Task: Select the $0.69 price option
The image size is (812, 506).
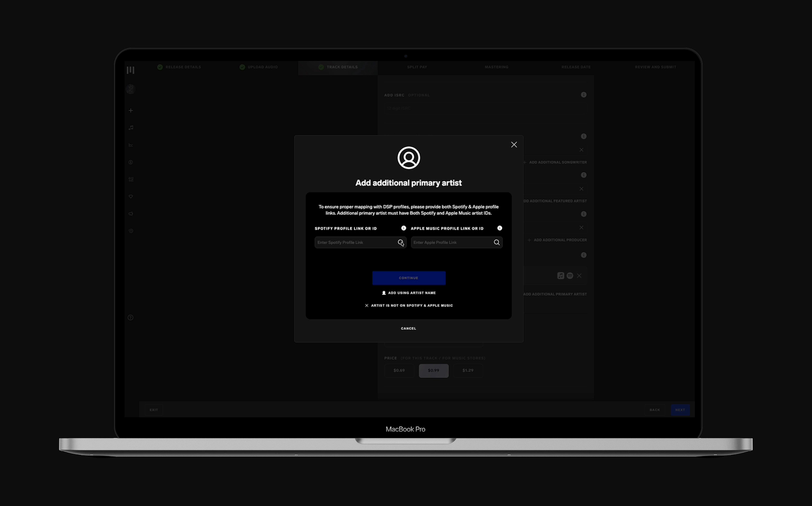Action: 399,371
